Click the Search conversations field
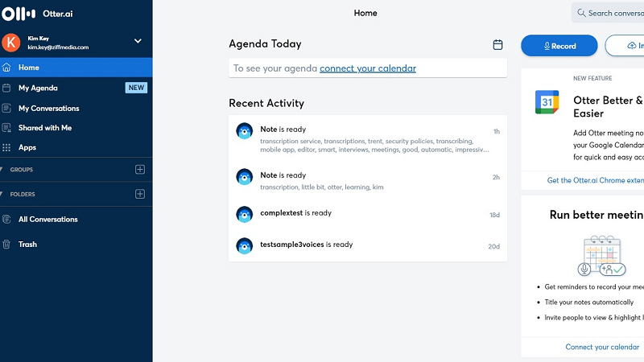 click(608, 13)
